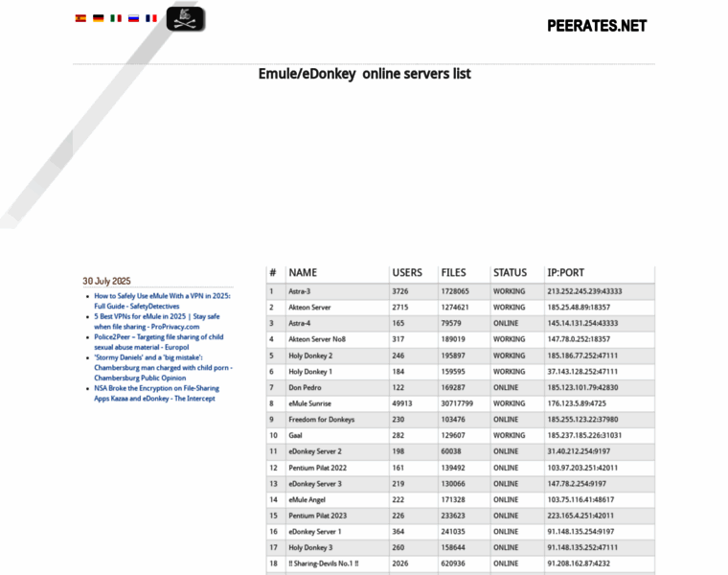Click the 30 July 2025 date heading
This screenshot has height=575, width=728.
pyautogui.click(x=106, y=281)
